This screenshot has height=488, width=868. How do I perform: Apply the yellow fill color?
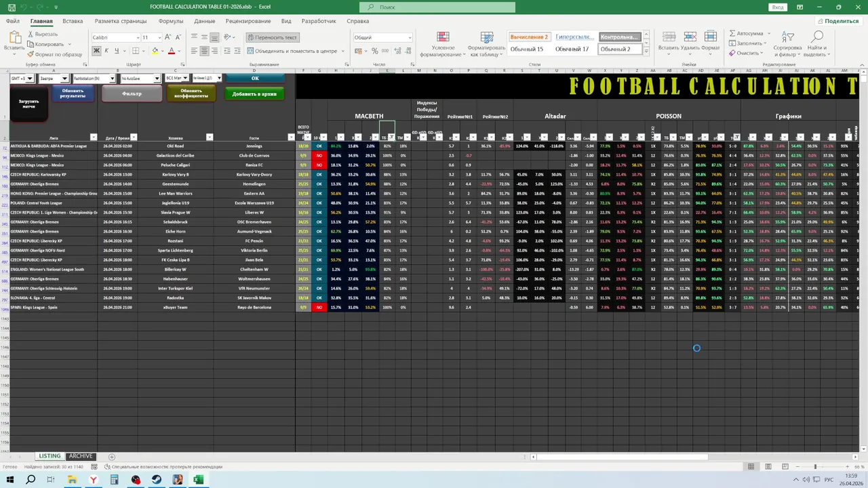[155, 51]
